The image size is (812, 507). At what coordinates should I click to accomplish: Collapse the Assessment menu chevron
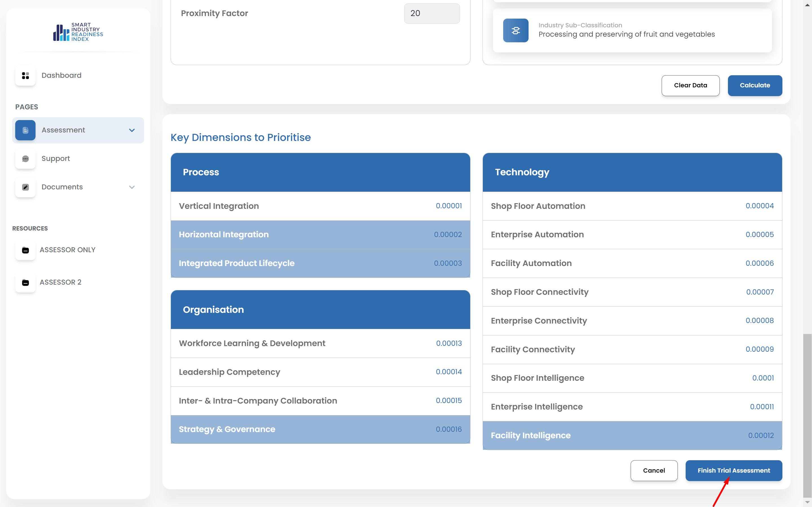tap(132, 130)
